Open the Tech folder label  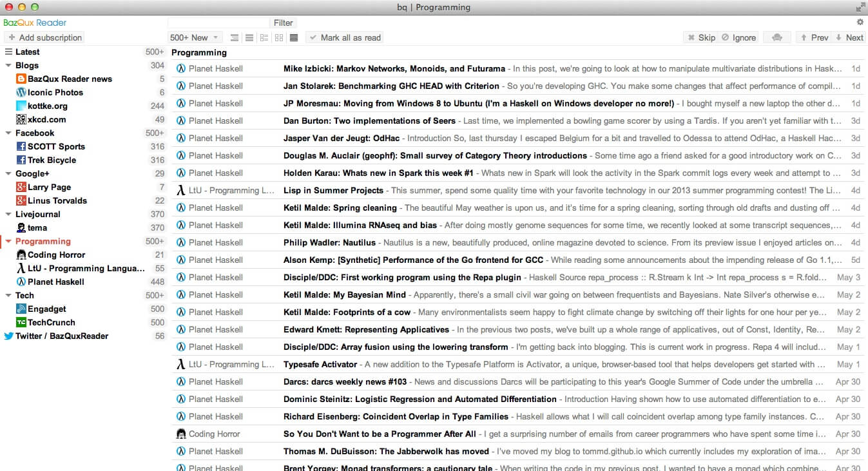[x=24, y=296]
